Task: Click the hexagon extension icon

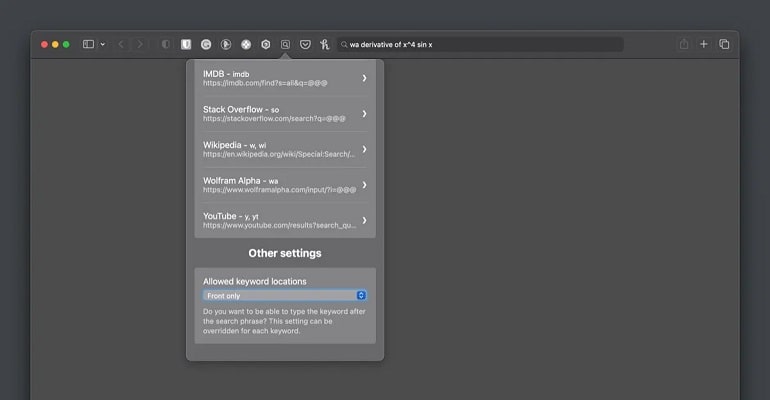Action: [266, 44]
